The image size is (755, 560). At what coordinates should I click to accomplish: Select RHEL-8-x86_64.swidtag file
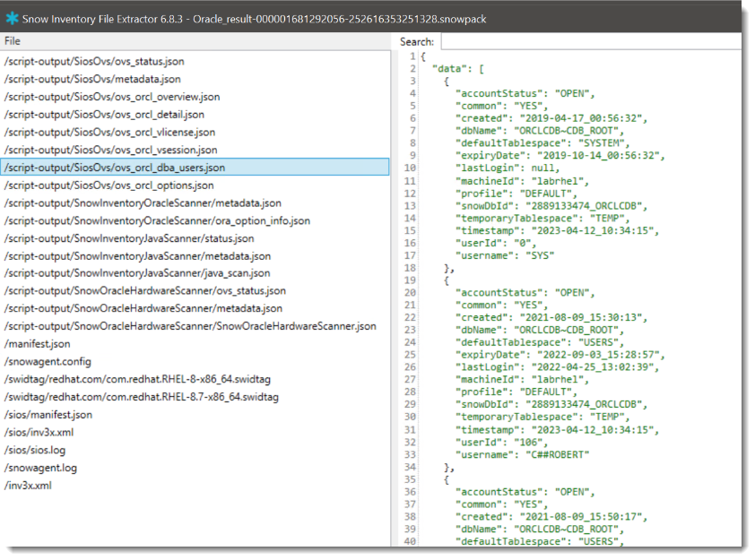[x=137, y=380]
